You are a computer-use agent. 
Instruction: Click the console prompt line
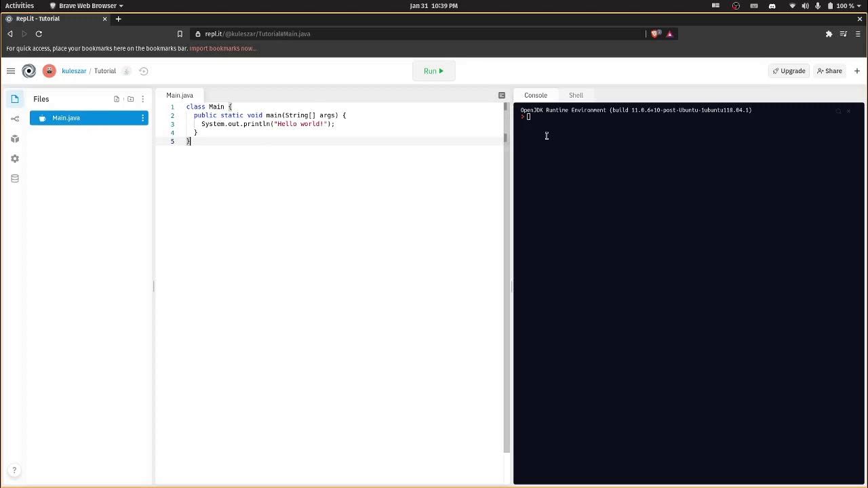pos(688,117)
